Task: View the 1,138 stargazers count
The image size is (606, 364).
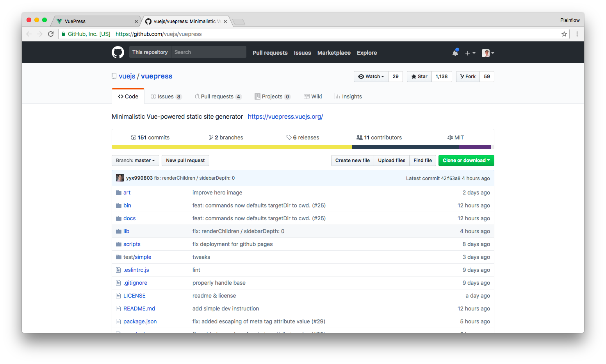Action: pyautogui.click(x=442, y=77)
